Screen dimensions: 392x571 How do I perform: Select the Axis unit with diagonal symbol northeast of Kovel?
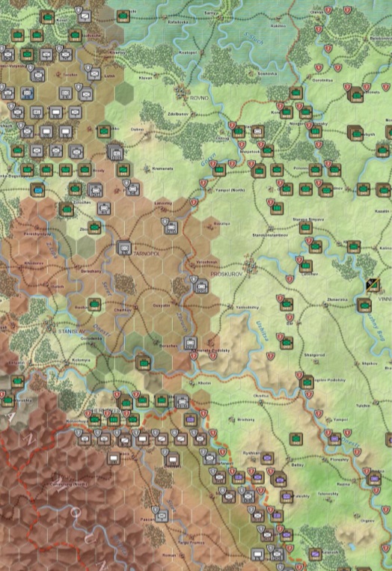click(85, 16)
